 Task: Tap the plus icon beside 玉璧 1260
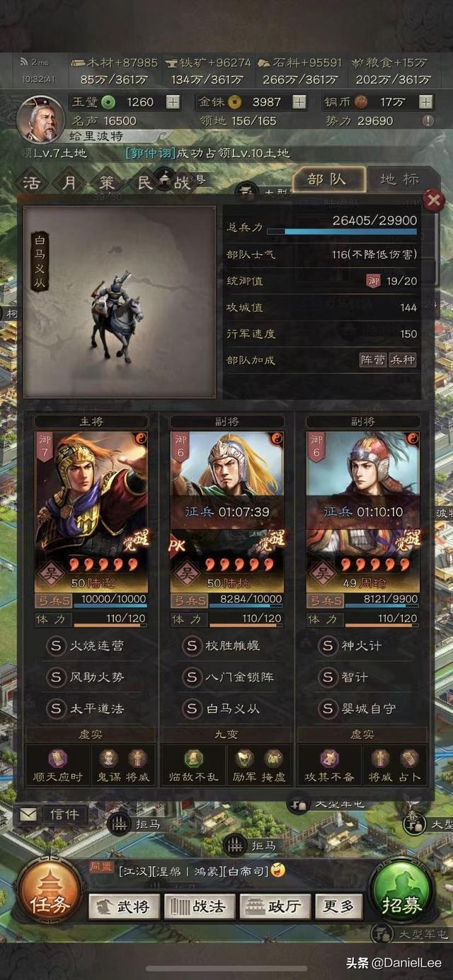click(x=173, y=102)
